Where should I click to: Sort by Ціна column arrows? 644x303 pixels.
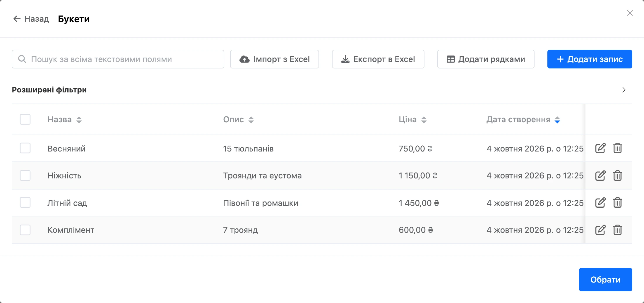tap(424, 120)
